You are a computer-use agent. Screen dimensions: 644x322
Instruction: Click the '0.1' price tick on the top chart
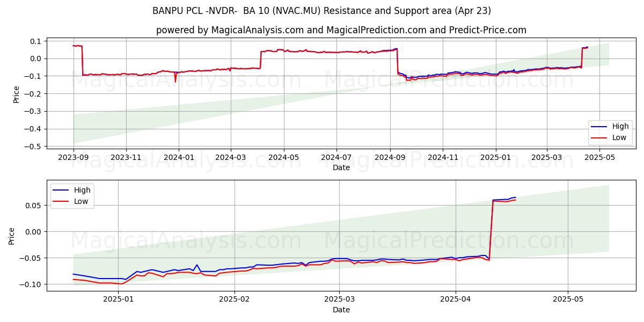[x=36, y=41]
